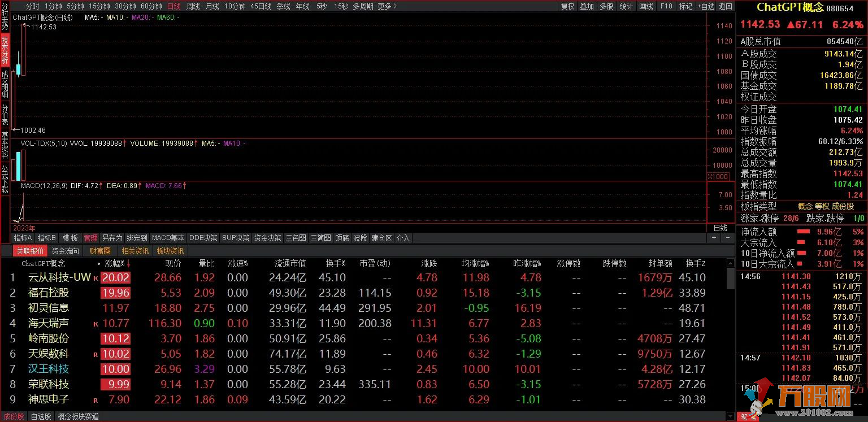Open the 复权 adjustment options
868x422 pixels.
point(567,6)
